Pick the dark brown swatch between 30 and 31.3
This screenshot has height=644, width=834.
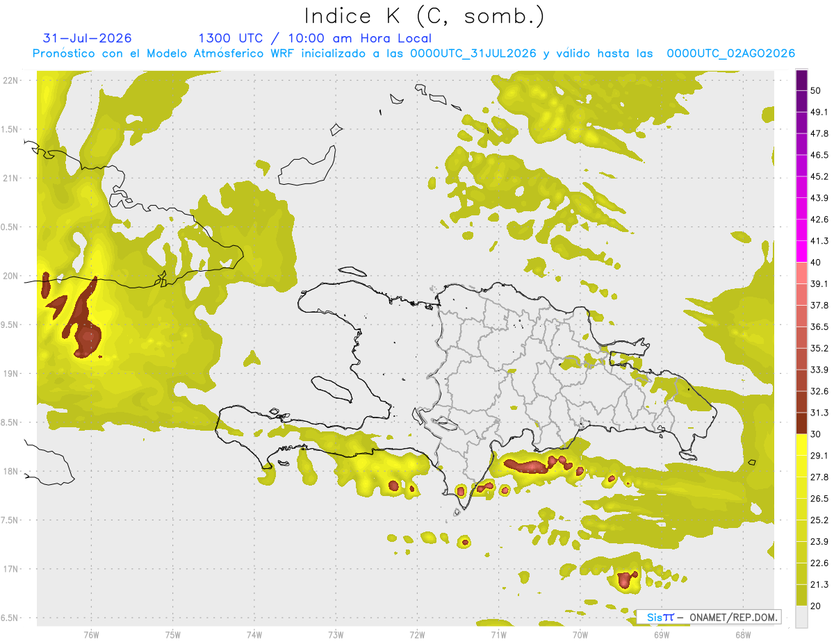802,423
